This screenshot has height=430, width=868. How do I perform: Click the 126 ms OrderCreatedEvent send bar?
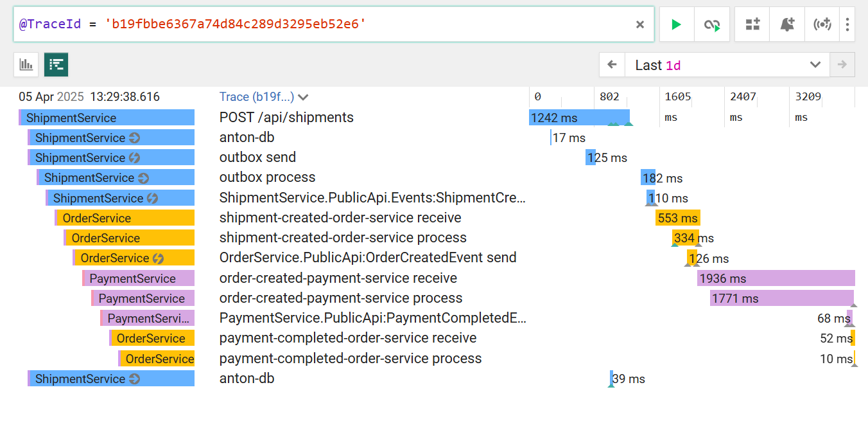(692, 258)
